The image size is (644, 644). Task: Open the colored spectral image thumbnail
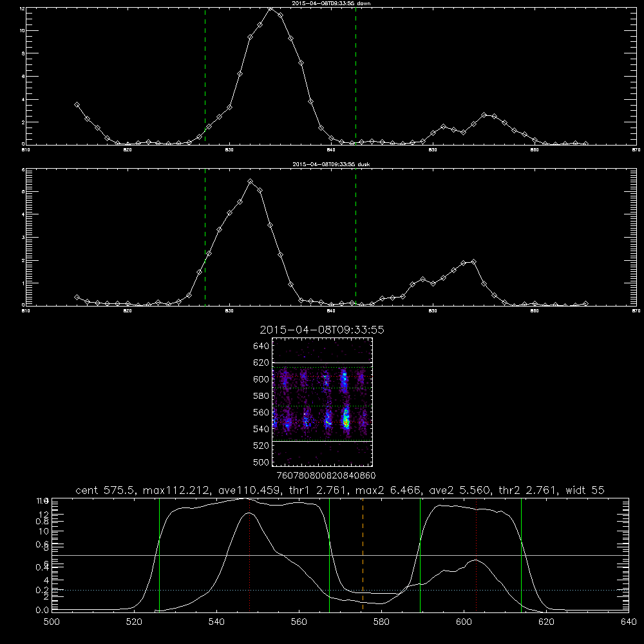(323, 402)
